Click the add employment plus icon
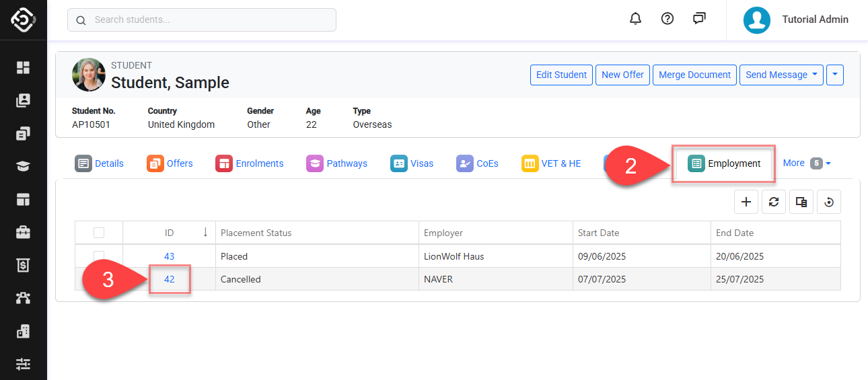The image size is (868, 380). (x=746, y=202)
